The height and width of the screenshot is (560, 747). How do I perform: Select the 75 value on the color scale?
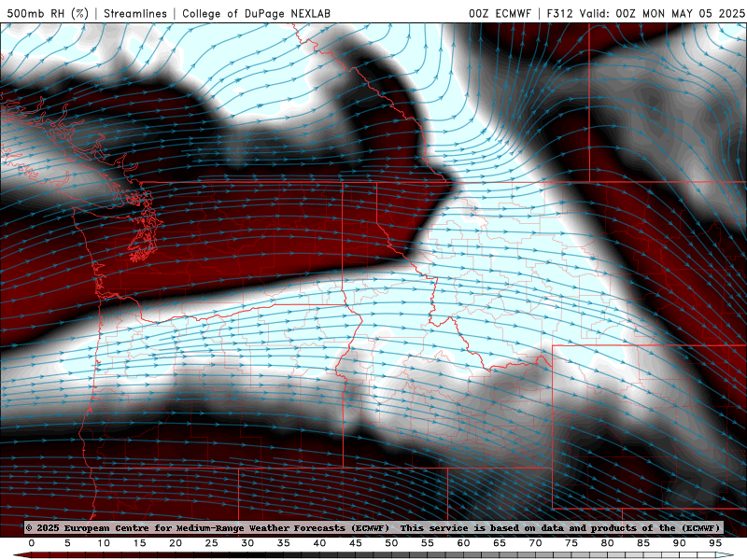pyautogui.click(x=571, y=543)
